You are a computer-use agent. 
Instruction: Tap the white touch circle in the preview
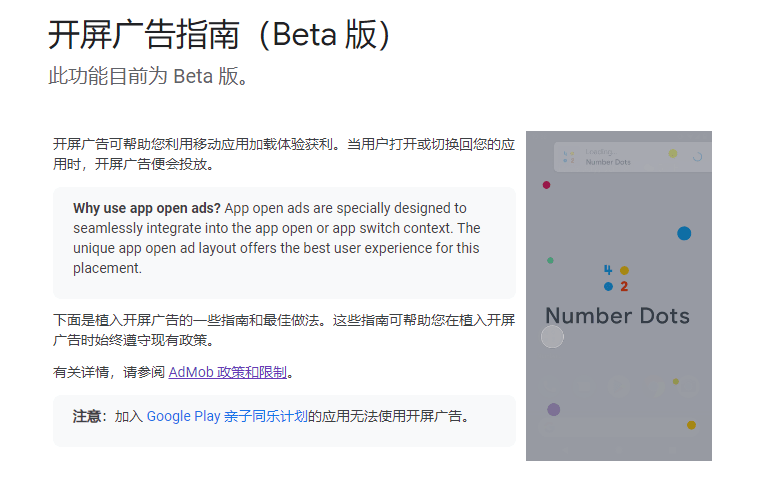coord(552,337)
